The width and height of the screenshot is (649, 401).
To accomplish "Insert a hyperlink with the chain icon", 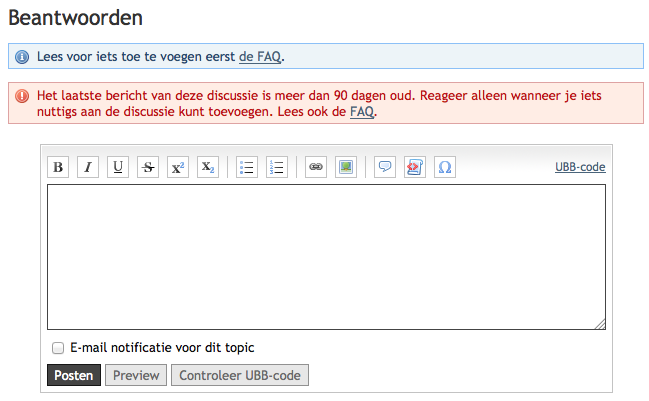I will coord(316,167).
